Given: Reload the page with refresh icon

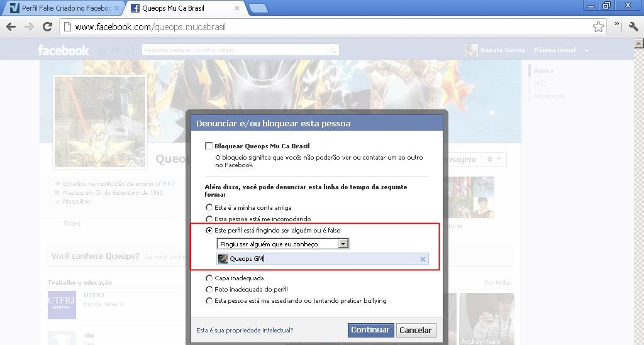Looking at the screenshot, I should (47, 27).
